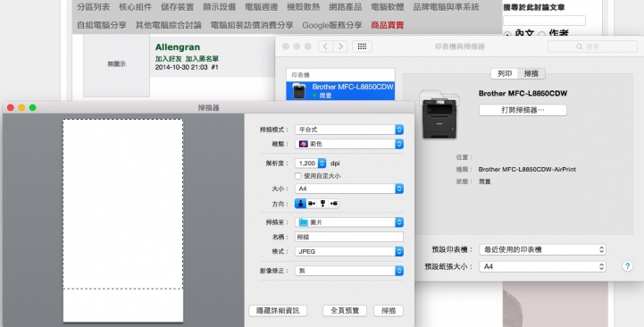
Task: Select the portrait orientation icon
Action: tap(301, 204)
